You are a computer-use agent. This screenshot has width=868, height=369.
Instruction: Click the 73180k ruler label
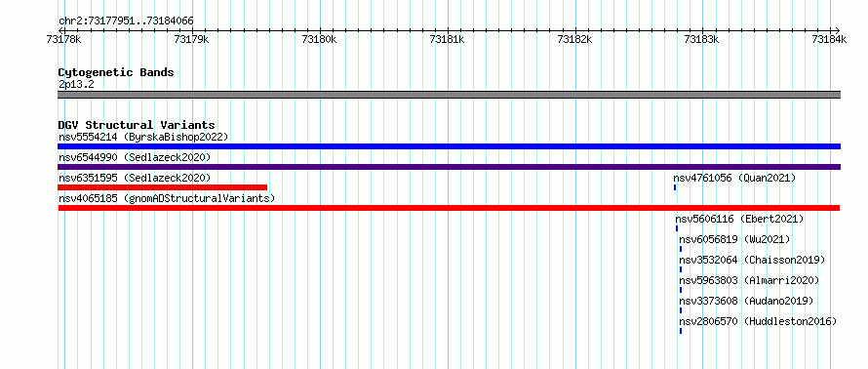pyautogui.click(x=320, y=39)
